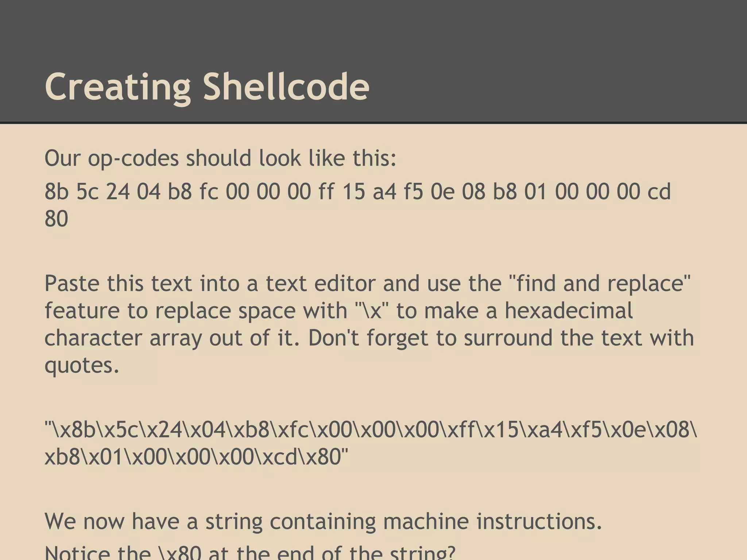This screenshot has width=747, height=560.
Task: Click the "cd" byte ending the first op-code line
Action: coord(659,191)
